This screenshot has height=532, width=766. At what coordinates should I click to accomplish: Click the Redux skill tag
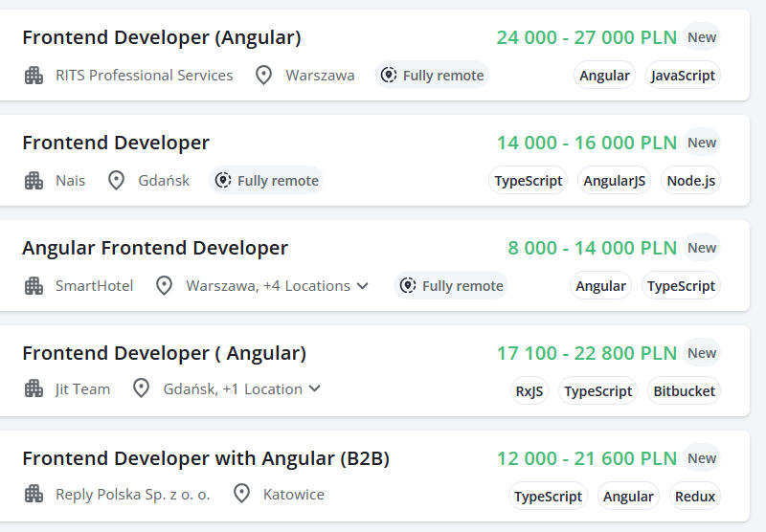click(x=694, y=497)
